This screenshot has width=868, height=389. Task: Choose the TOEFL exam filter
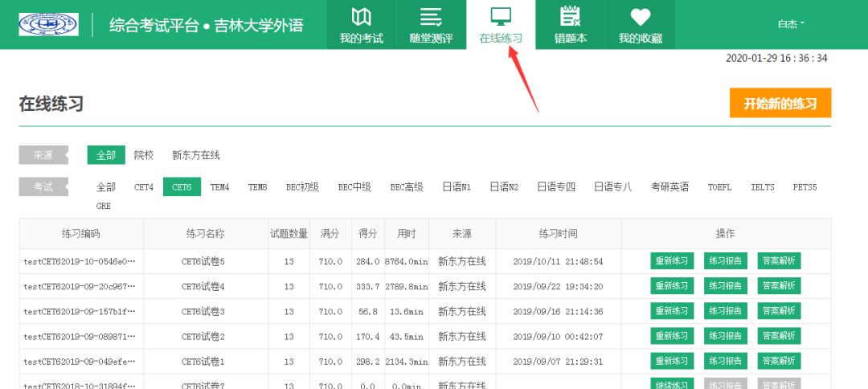(x=719, y=186)
